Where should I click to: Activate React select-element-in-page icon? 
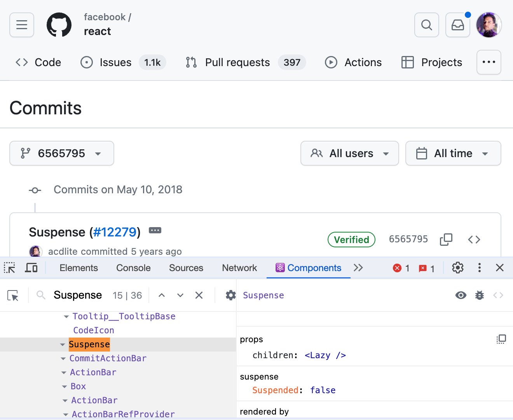tap(13, 296)
